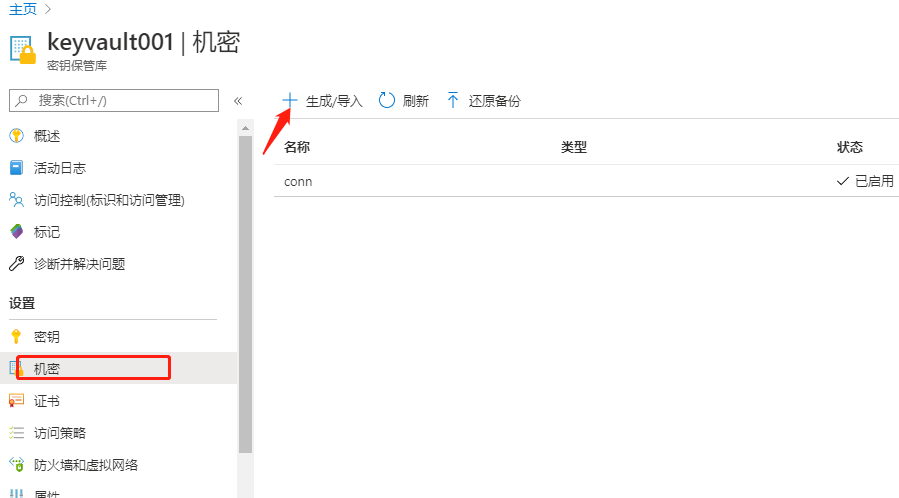Click the 证书 certificate icon
The image size is (899, 498).
point(17,401)
